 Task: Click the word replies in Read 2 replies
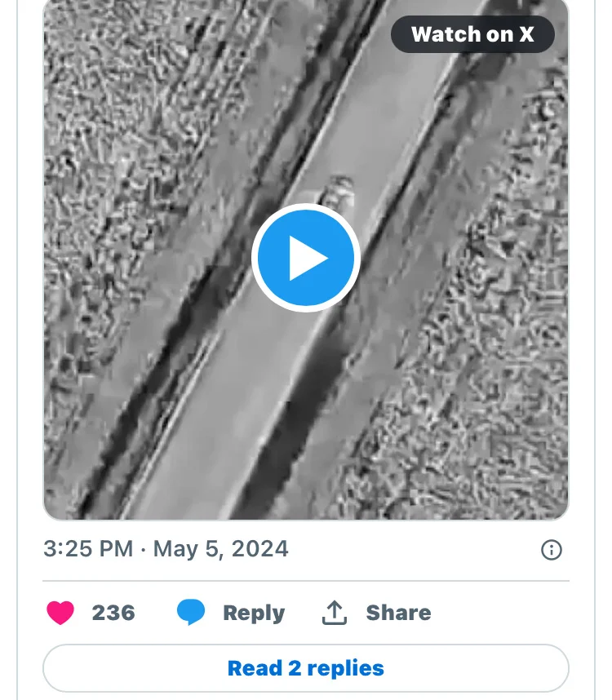pyautogui.click(x=346, y=668)
